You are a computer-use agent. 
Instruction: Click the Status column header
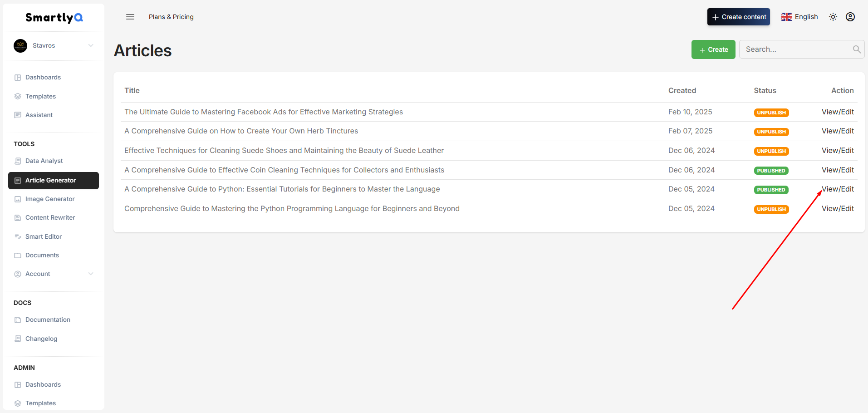(x=765, y=91)
